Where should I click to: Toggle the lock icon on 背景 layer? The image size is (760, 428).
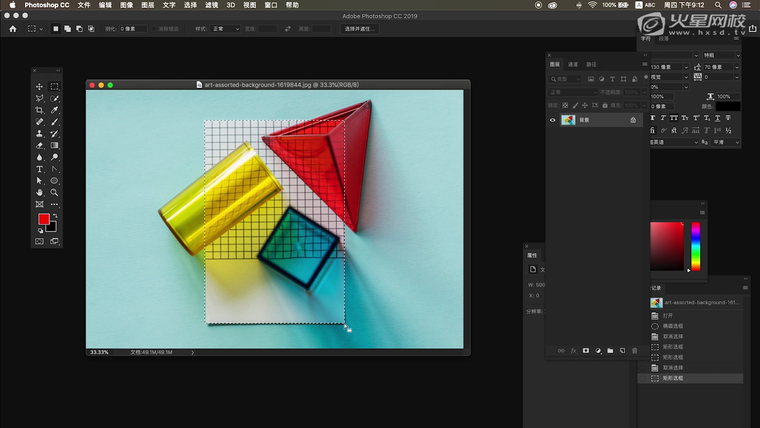632,120
